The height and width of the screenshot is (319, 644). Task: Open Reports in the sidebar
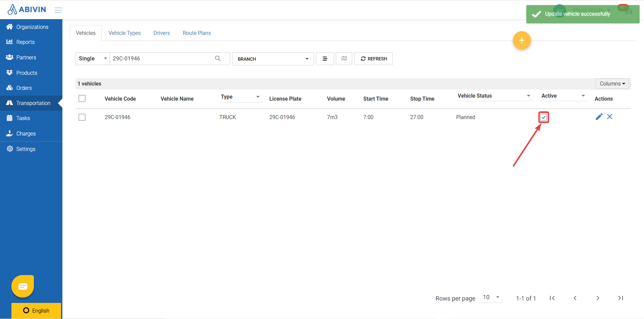[x=31, y=42]
